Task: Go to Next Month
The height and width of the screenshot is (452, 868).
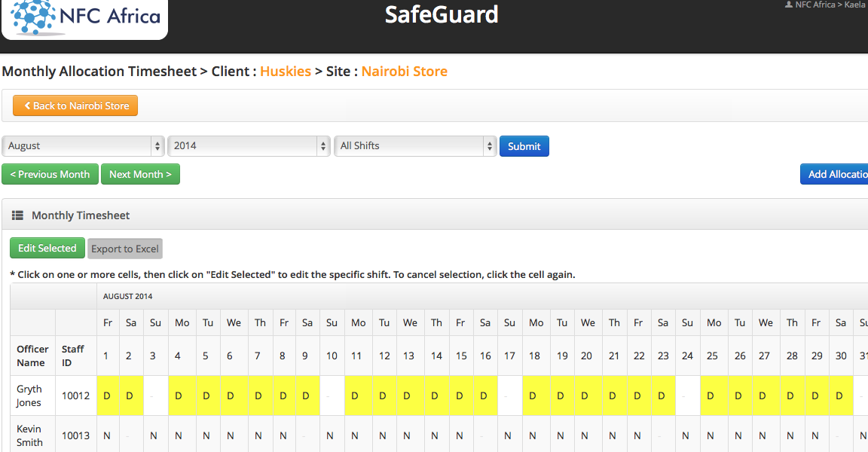Action: click(x=140, y=175)
